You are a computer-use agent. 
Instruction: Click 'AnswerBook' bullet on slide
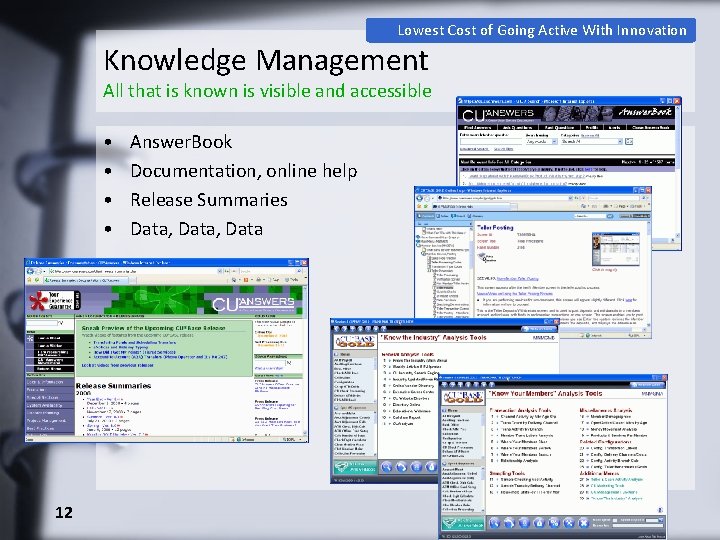pos(181,142)
